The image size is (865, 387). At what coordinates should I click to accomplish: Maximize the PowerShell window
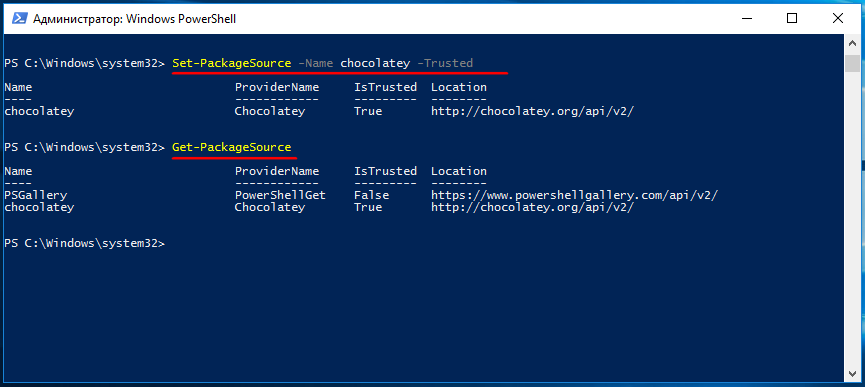pyautogui.click(x=792, y=18)
